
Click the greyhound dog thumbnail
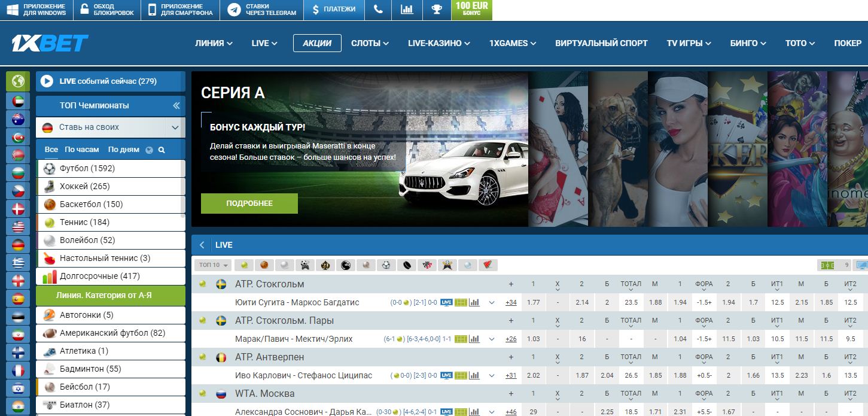(x=618, y=149)
